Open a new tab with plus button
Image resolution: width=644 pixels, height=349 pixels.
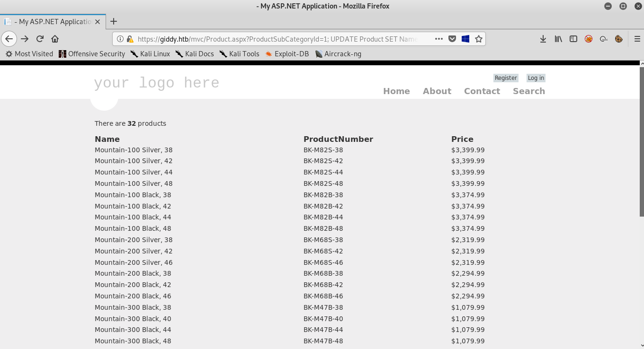pyautogui.click(x=114, y=21)
